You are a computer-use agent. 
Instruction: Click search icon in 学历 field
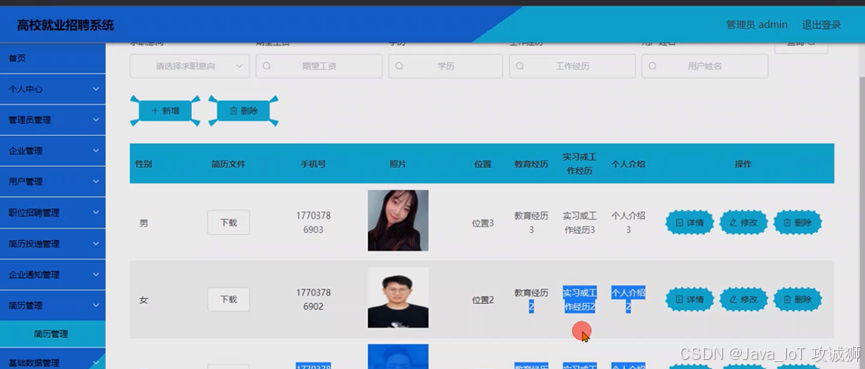tap(399, 66)
